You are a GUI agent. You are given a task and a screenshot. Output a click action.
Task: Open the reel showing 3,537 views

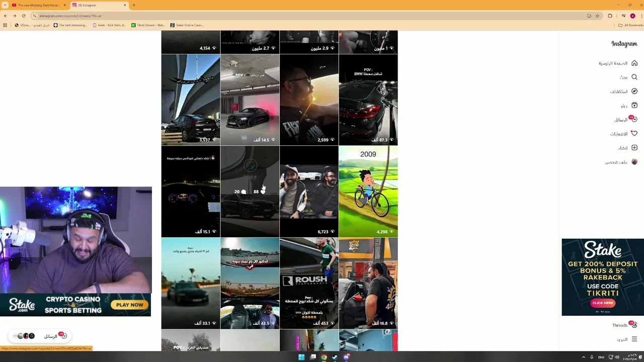click(x=191, y=100)
